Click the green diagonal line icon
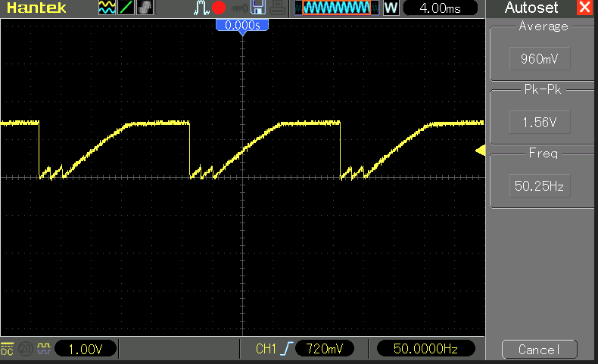 coord(126,8)
